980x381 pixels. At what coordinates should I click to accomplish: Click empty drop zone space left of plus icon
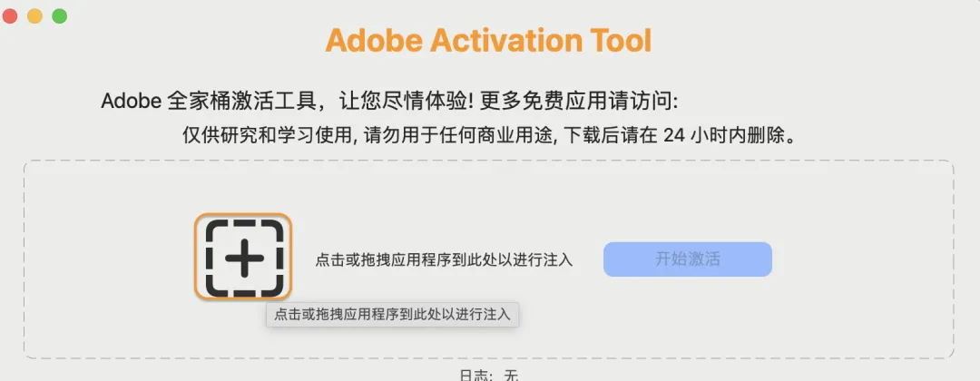(x=109, y=259)
